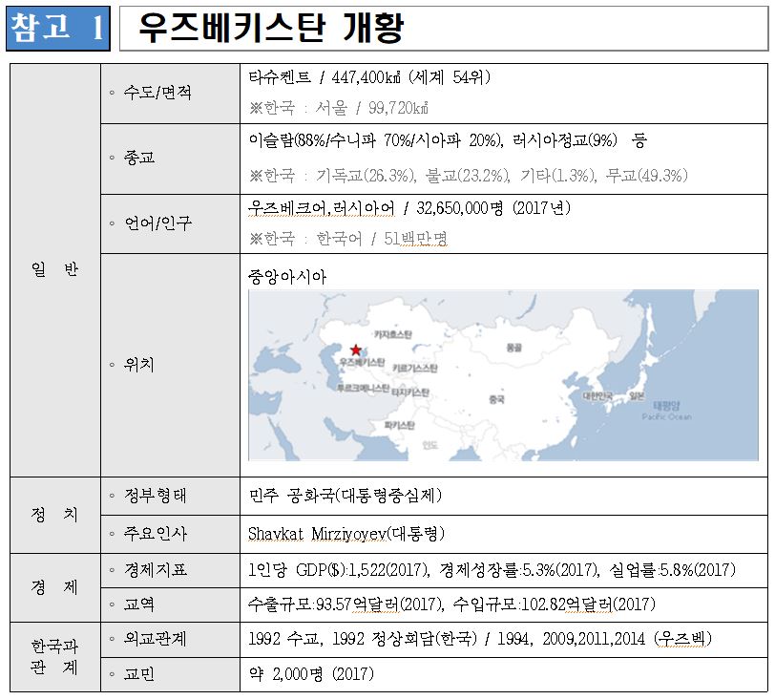Click the 정부형태 row label
Image resolution: width=775 pixels, height=700 pixels.
click(x=156, y=496)
